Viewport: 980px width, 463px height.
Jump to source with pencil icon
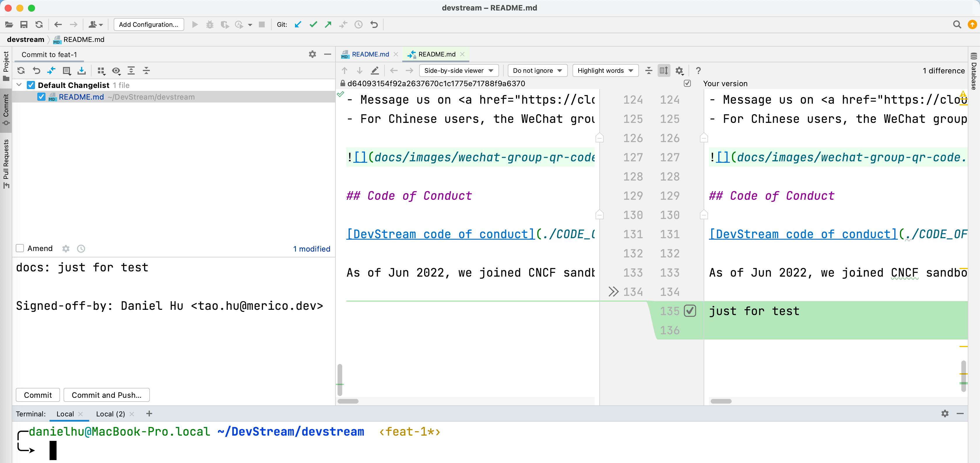tap(375, 71)
